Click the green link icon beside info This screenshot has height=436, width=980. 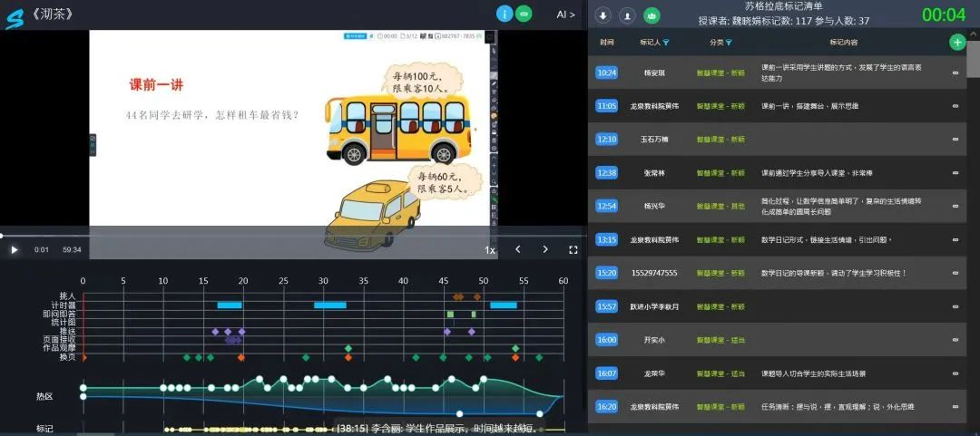524,14
